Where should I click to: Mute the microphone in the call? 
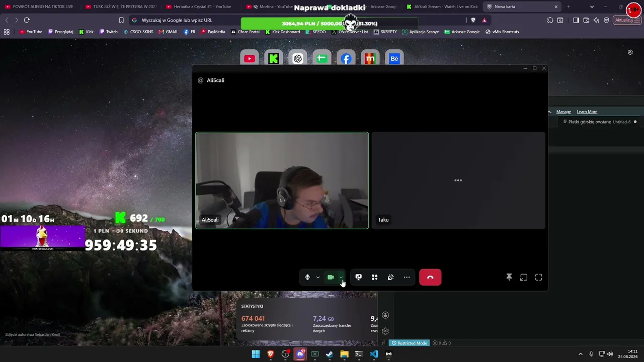click(x=307, y=277)
